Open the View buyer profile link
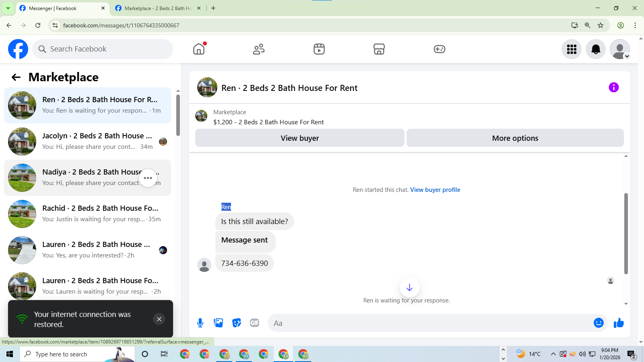The image size is (644, 362). 435,190
